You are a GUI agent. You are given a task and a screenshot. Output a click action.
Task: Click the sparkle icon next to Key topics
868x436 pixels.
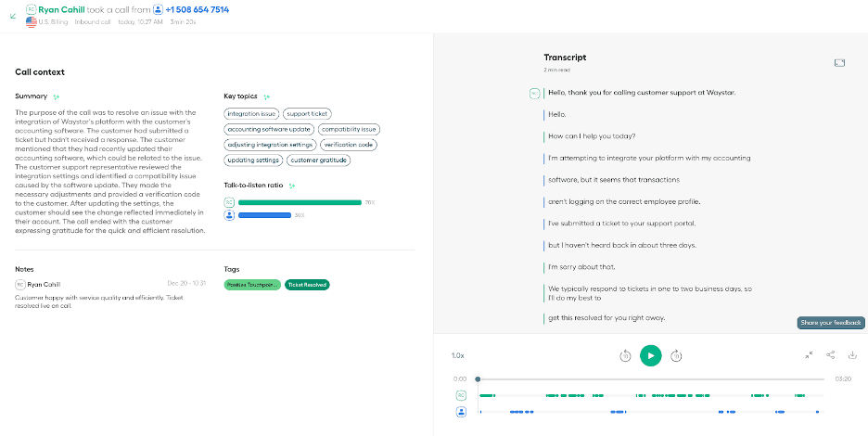(267, 96)
